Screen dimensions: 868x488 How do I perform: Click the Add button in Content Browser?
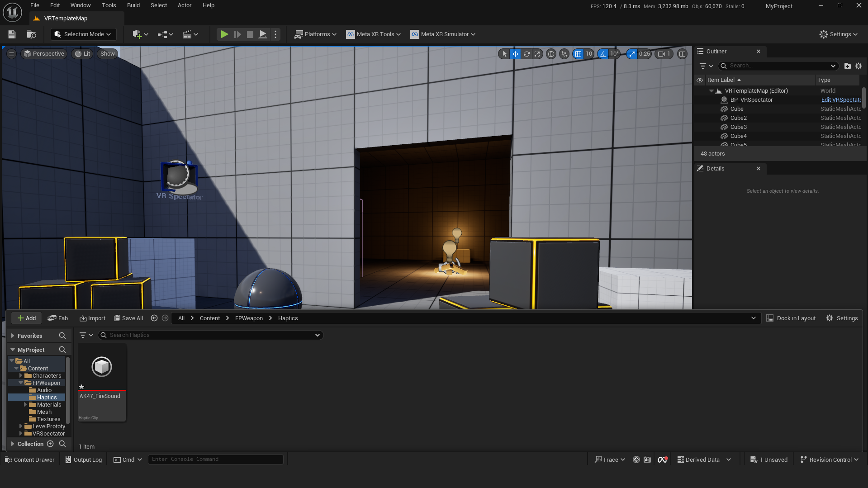[27, 318]
